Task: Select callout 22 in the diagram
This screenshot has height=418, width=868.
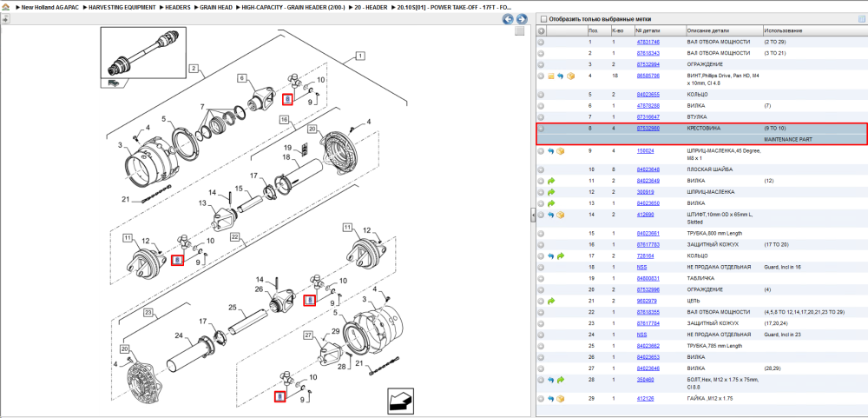Action: pyautogui.click(x=235, y=237)
